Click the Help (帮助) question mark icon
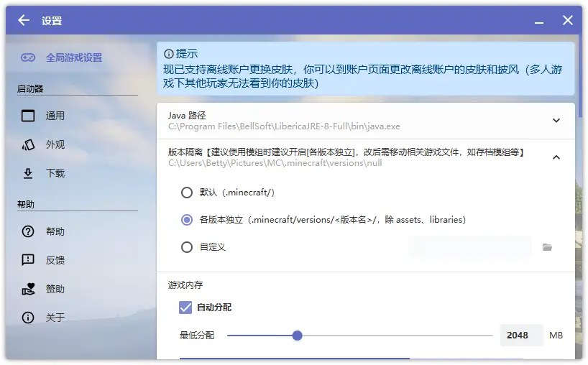 (x=28, y=231)
